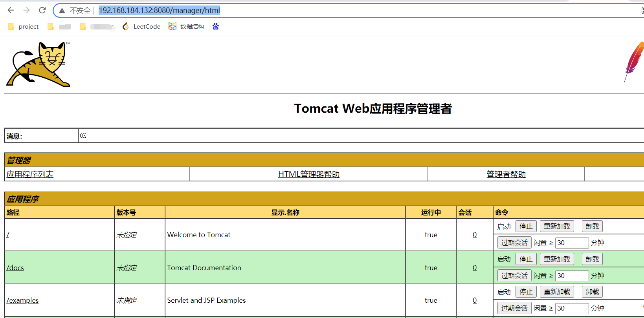
Task: Click the Apache feather logo
Action: click(x=634, y=62)
